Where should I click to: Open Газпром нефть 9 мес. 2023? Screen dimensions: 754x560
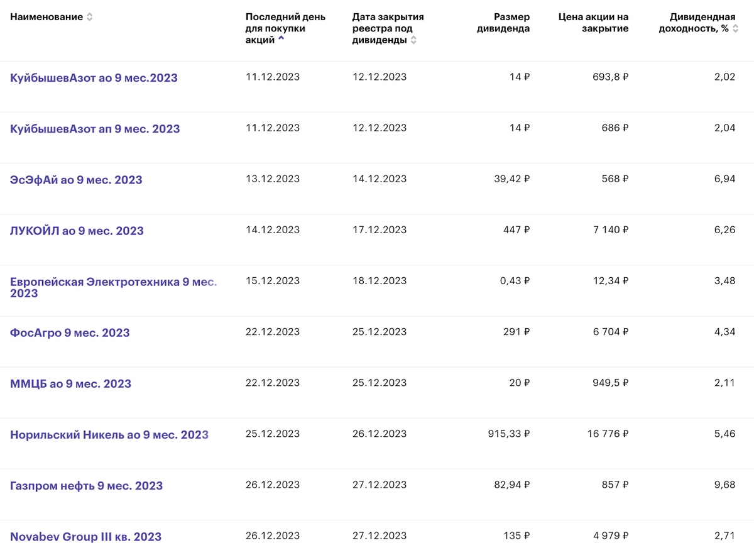click(86, 485)
